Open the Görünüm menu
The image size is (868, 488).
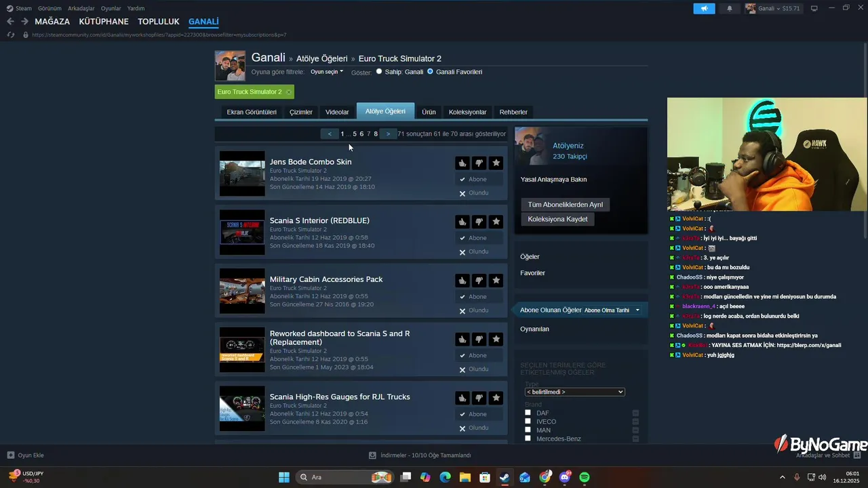[x=50, y=8]
